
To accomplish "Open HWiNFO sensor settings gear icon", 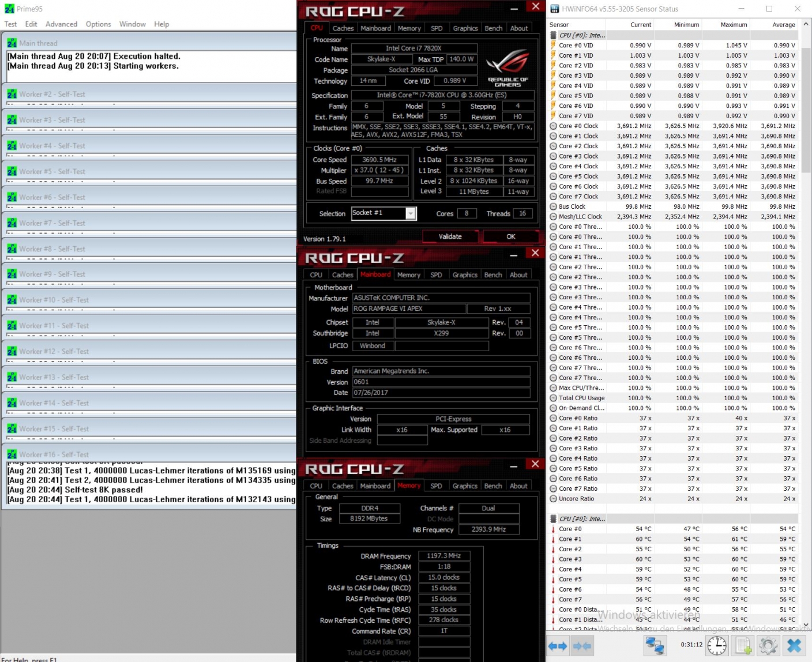I will click(768, 646).
